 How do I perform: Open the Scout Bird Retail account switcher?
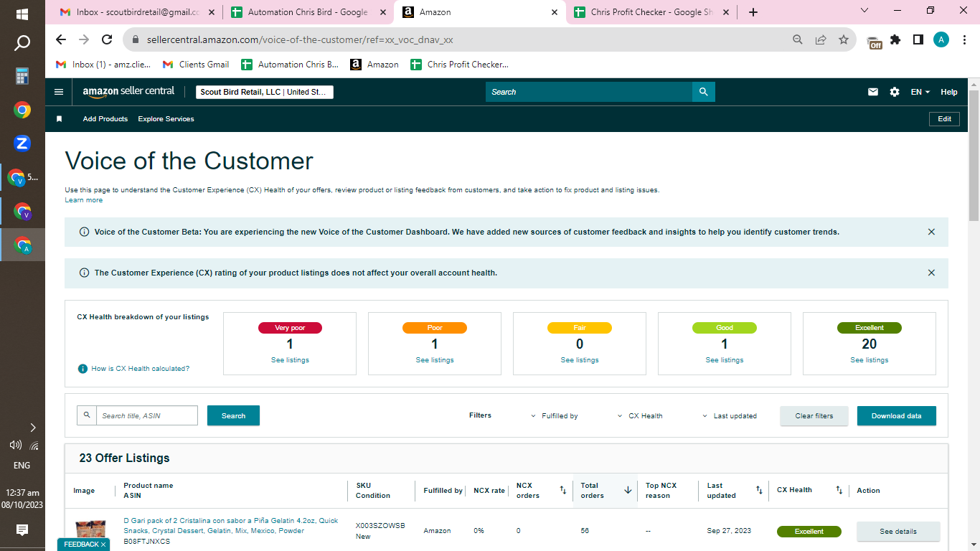coord(264,92)
